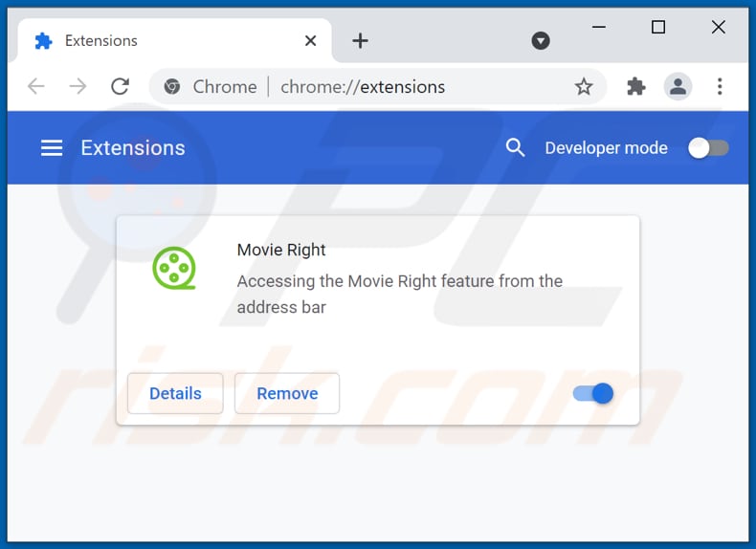Click the Movie Right film reel icon
The width and height of the screenshot is (756, 549).
pos(174,268)
